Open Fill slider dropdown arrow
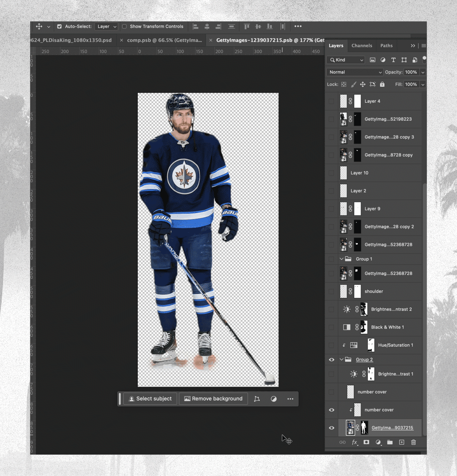Viewport: 457px width, 476px height. coord(423,84)
